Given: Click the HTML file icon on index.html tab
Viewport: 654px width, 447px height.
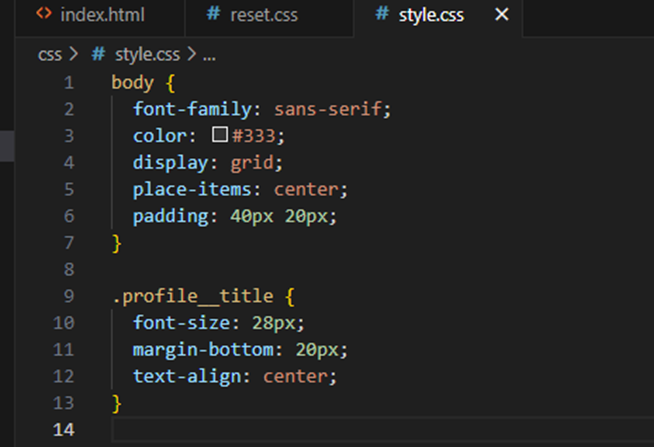Looking at the screenshot, I should (x=44, y=16).
